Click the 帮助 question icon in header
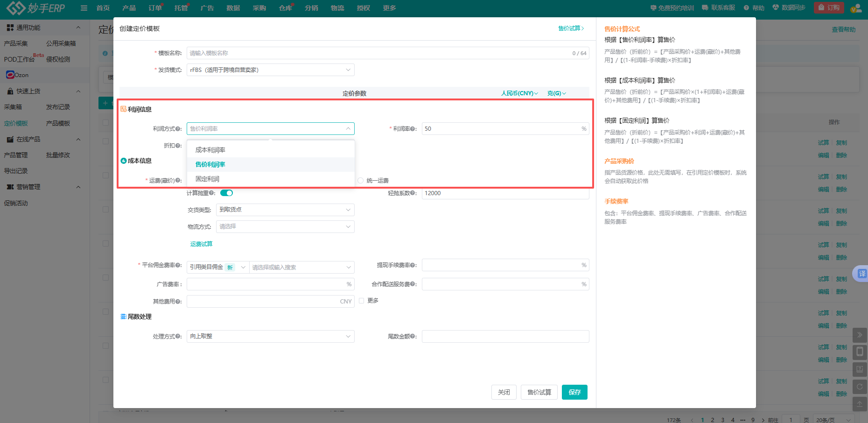868x423 pixels. [746, 8]
